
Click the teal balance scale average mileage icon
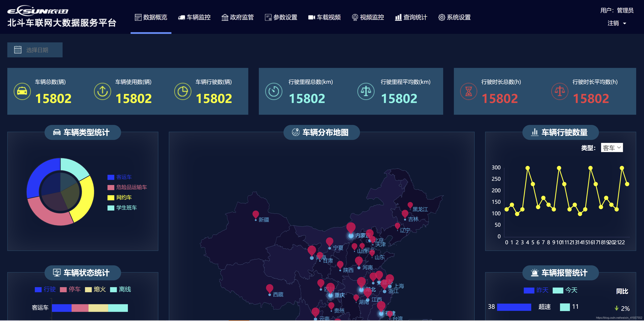point(366,91)
